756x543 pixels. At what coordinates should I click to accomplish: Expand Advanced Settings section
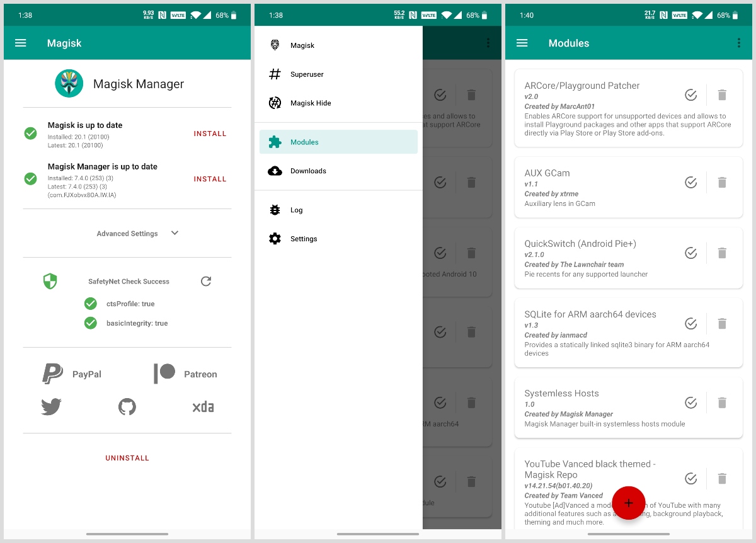click(x=138, y=233)
